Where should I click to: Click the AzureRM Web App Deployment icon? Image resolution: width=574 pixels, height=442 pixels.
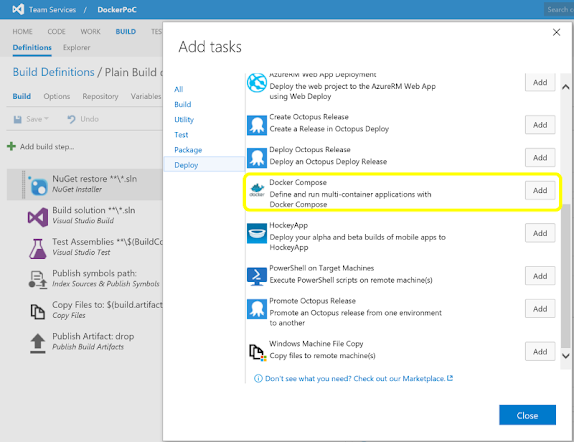click(x=257, y=83)
